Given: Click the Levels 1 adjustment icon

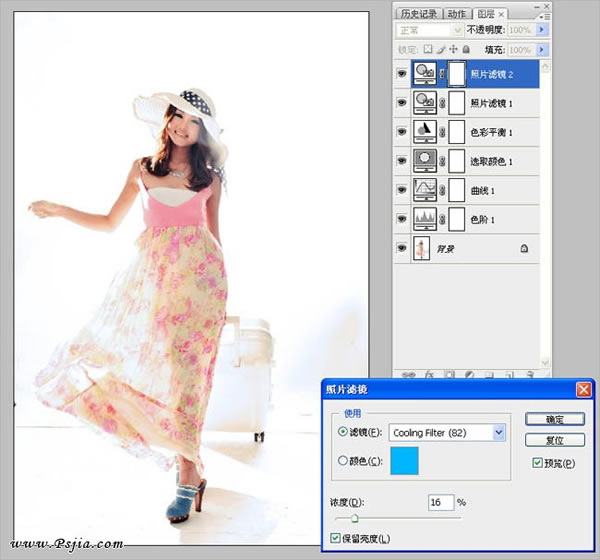Looking at the screenshot, I should [x=425, y=219].
